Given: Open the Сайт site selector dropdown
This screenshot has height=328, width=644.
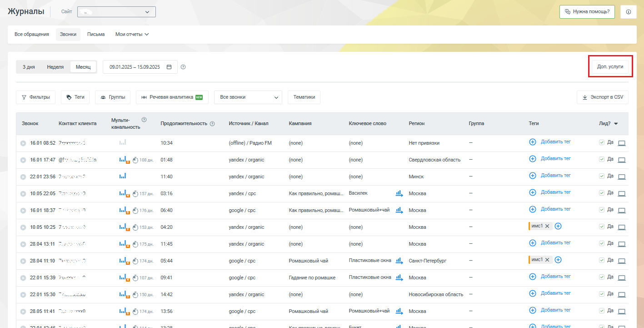Looking at the screenshot, I should coord(116,12).
